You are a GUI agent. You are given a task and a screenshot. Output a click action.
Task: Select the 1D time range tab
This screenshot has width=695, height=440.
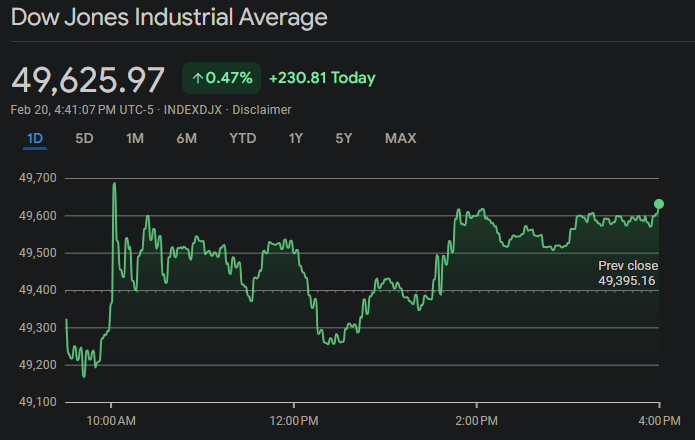click(x=35, y=138)
